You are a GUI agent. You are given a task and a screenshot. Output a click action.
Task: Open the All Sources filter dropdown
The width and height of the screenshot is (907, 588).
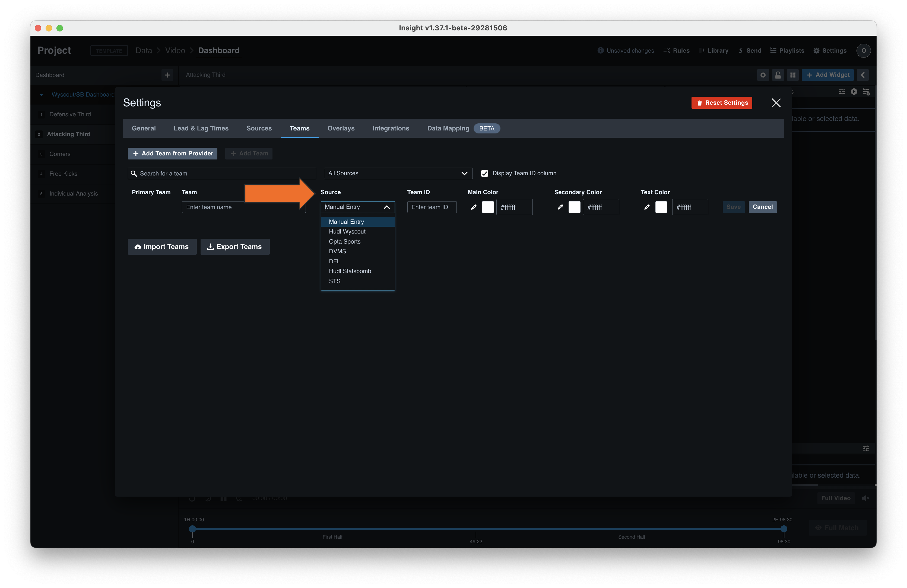coord(398,173)
